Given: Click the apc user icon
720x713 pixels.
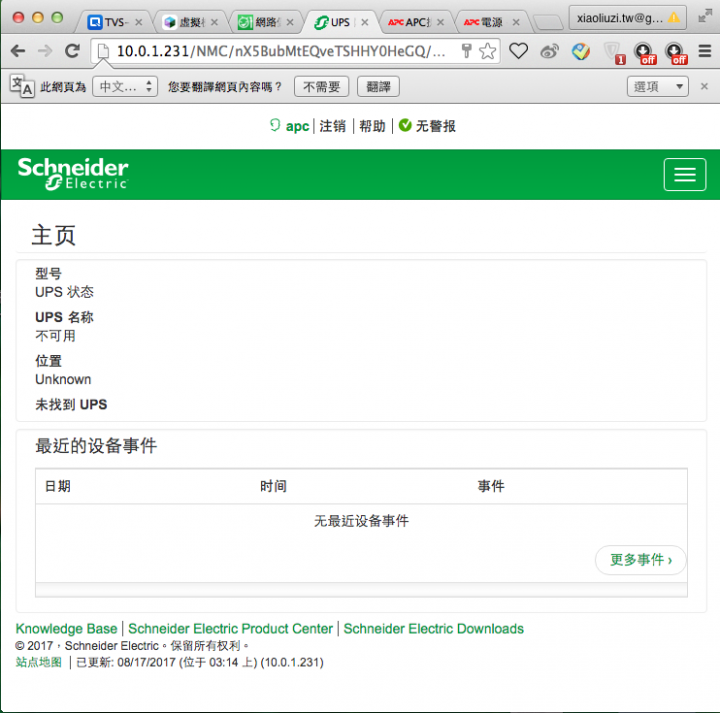Looking at the screenshot, I should [275, 125].
